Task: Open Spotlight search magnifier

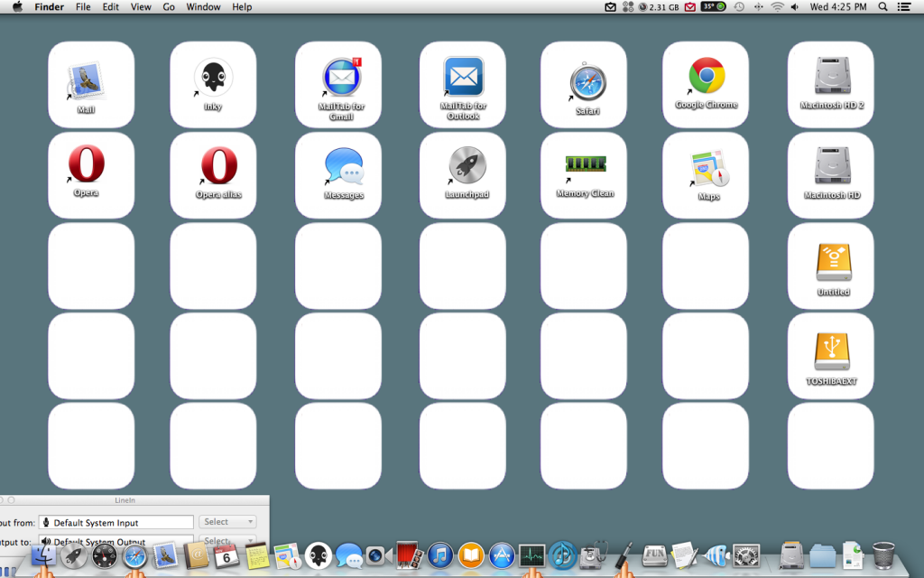Action: click(882, 7)
